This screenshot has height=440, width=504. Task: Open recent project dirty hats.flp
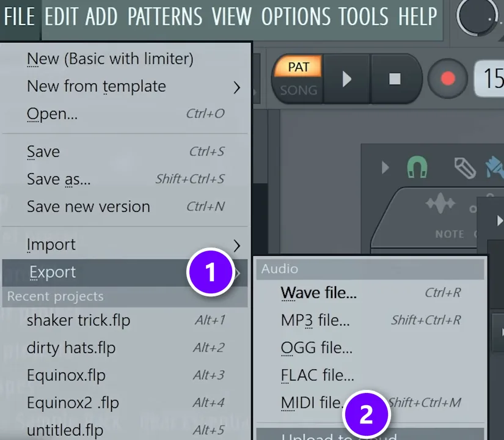pos(125,348)
